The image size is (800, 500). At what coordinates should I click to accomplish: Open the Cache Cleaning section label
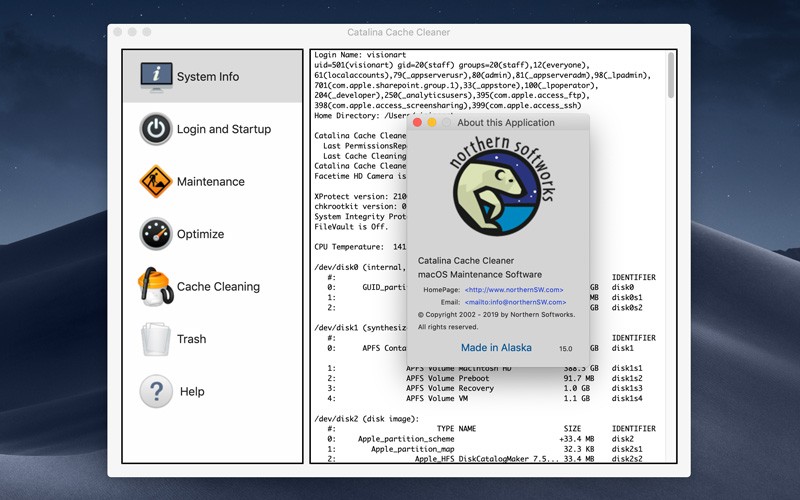[218, 287]
